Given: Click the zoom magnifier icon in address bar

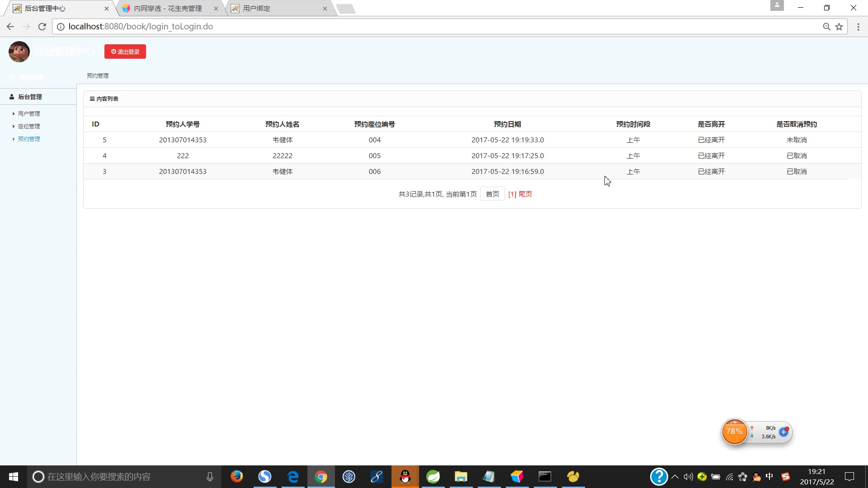Looking at the screenshot, I should (826, 27).
